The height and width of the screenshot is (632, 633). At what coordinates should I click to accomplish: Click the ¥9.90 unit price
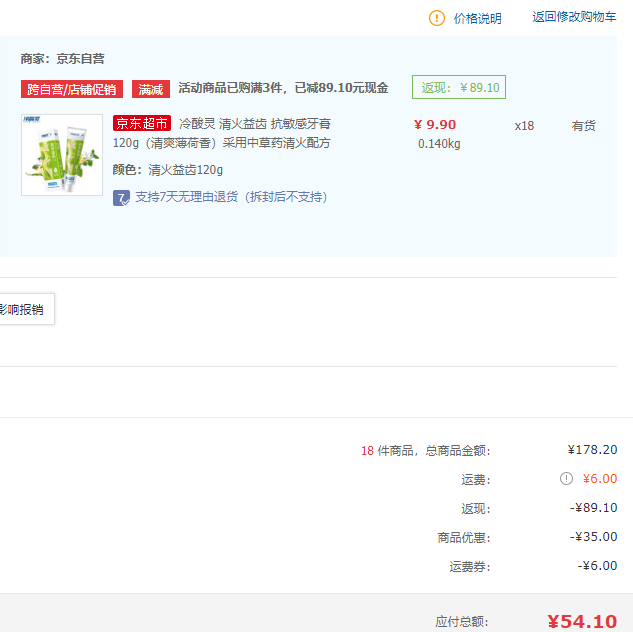(x=435, y=125)
